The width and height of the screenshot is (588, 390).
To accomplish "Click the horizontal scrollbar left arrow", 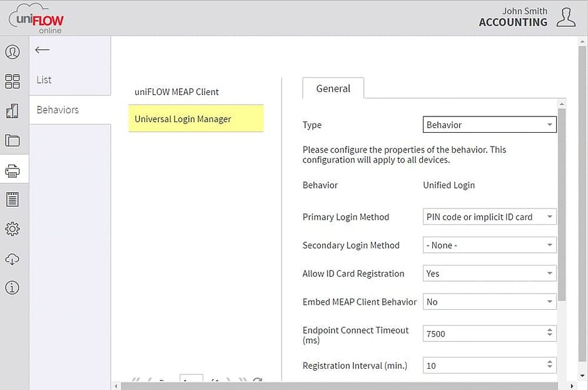I will tap(116, 386).
